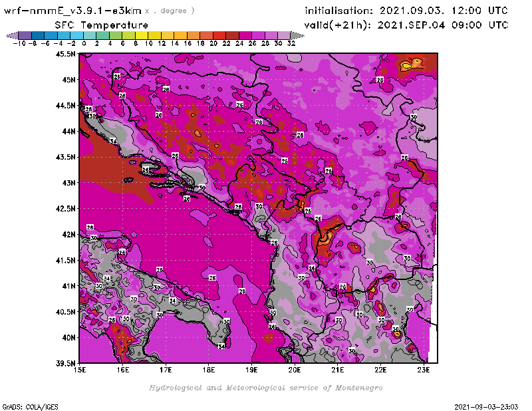Click the '45.5N' latitude axis label
The height and width of the screenshot is (411, 532).
coord(65,54)
